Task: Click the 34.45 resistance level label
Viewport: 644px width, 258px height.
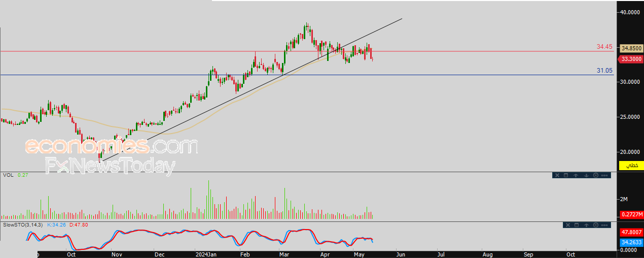Action: 604,47
